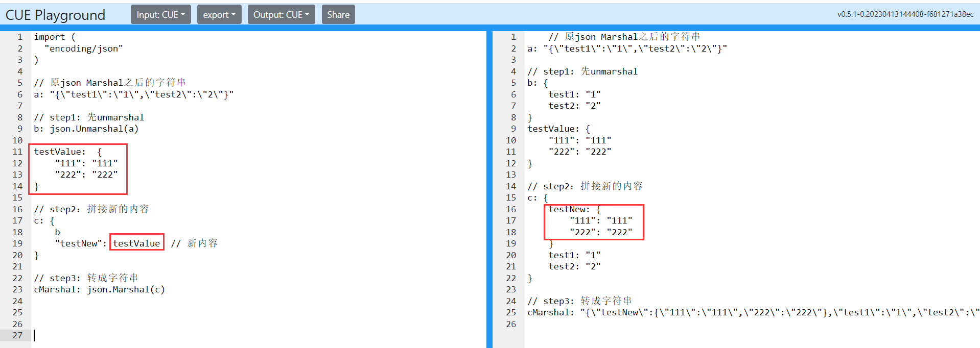Click the Share button

point(338,14)
